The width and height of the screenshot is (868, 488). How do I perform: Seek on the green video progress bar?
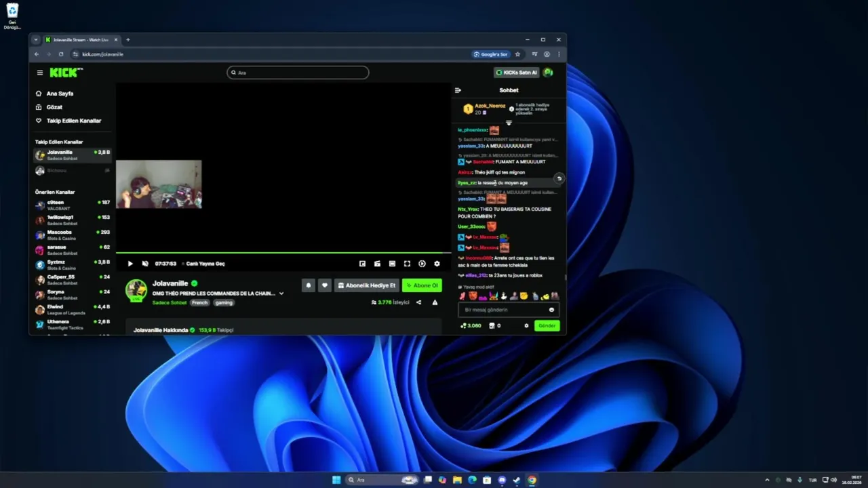pyautogui.click(x=283, y=253)
